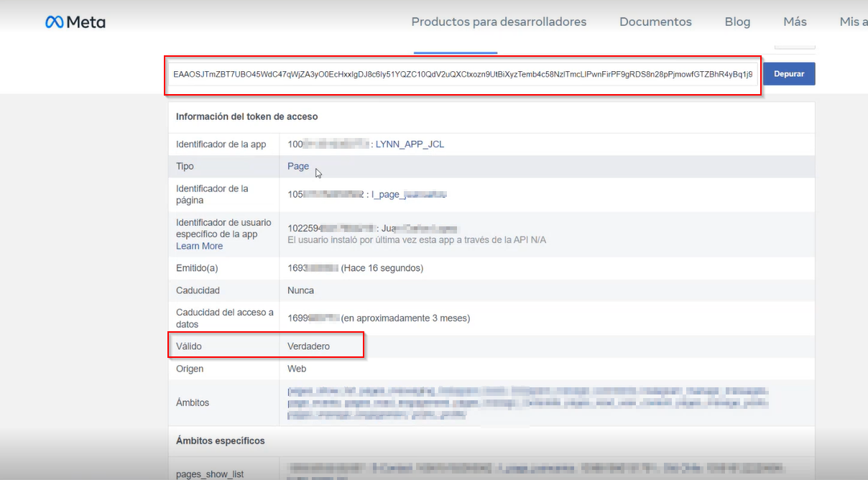The image size is (868, 480).
Task: Select the "Información del token de acceso" heading
Action: pos(246,116)
